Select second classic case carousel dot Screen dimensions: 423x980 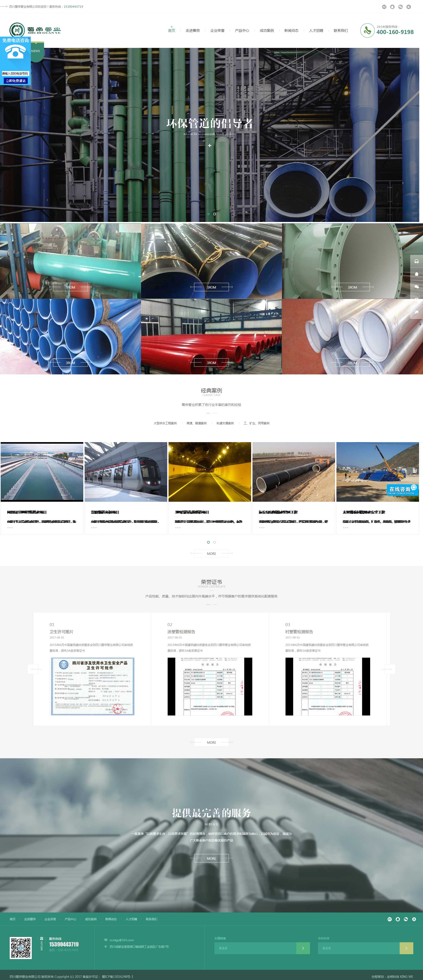(215, 542)
